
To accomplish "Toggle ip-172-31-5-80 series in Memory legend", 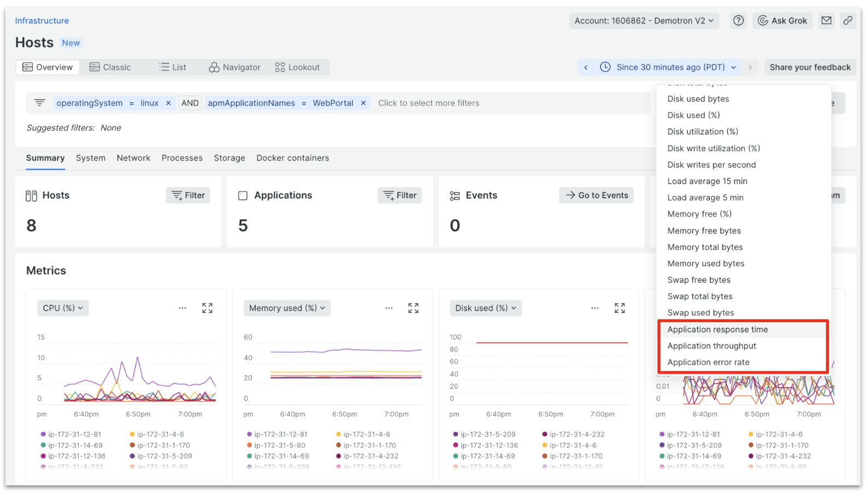I will [276, 445].
